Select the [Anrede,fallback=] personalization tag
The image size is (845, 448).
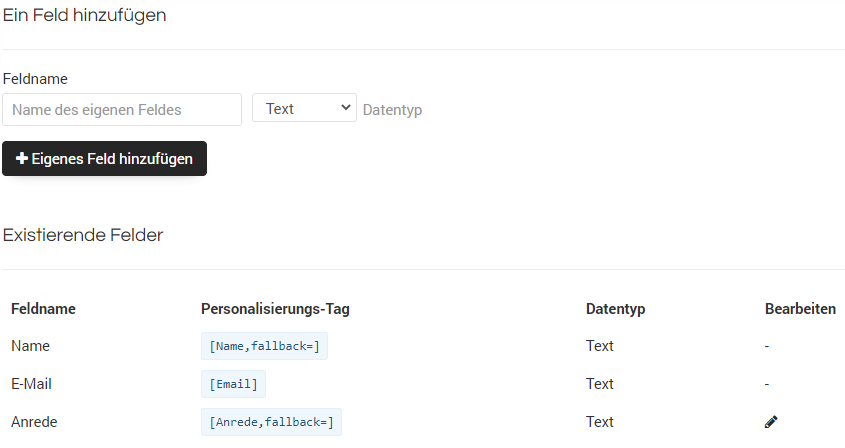271,422
